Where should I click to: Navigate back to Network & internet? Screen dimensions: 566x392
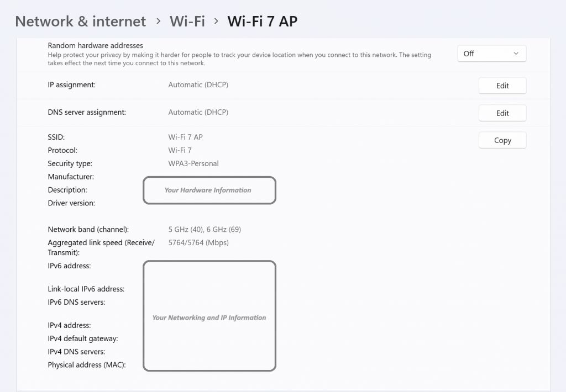(80, 21)
